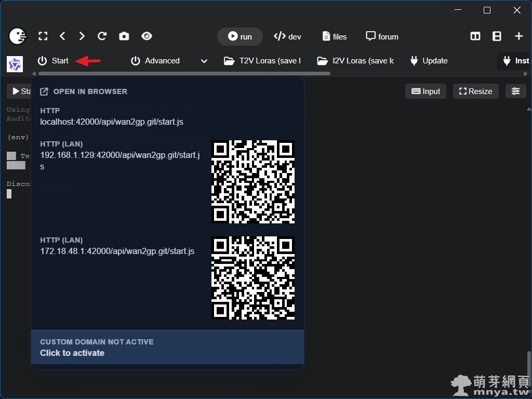Click the Resize button
This screenshot has width=532, height=399.
(x=475, y=91)
